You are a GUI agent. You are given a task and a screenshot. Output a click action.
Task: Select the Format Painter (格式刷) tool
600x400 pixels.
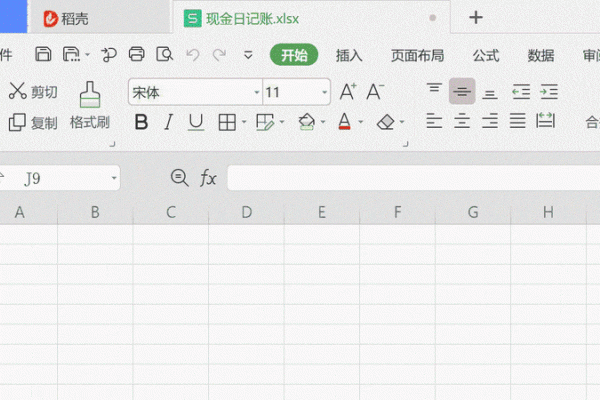click(90, 106)
